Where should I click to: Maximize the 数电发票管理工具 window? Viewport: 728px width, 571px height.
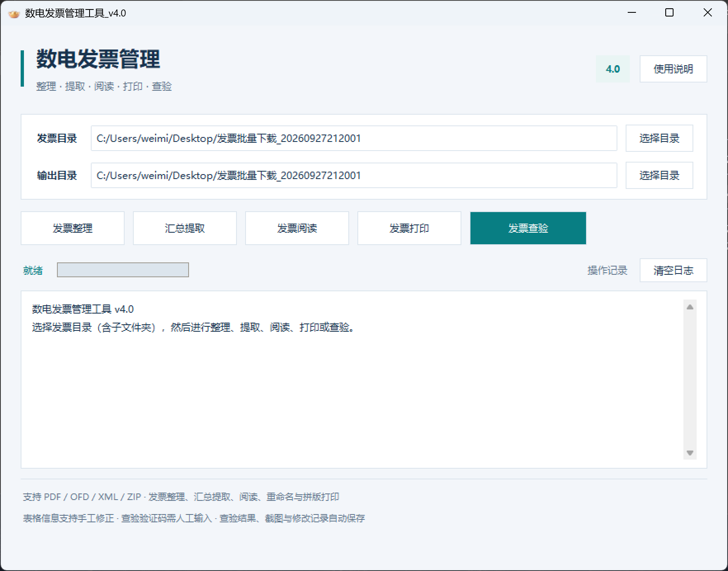pos(669,13)
